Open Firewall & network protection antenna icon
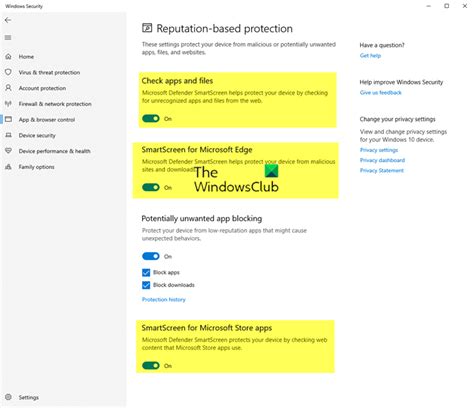This screenshot has height=408, width=474. [x=8, y=104]
